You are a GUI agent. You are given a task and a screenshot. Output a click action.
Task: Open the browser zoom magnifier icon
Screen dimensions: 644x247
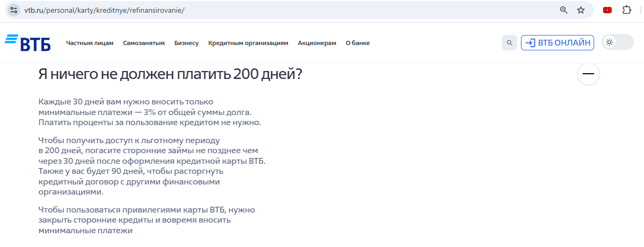[x=564, y=10]
